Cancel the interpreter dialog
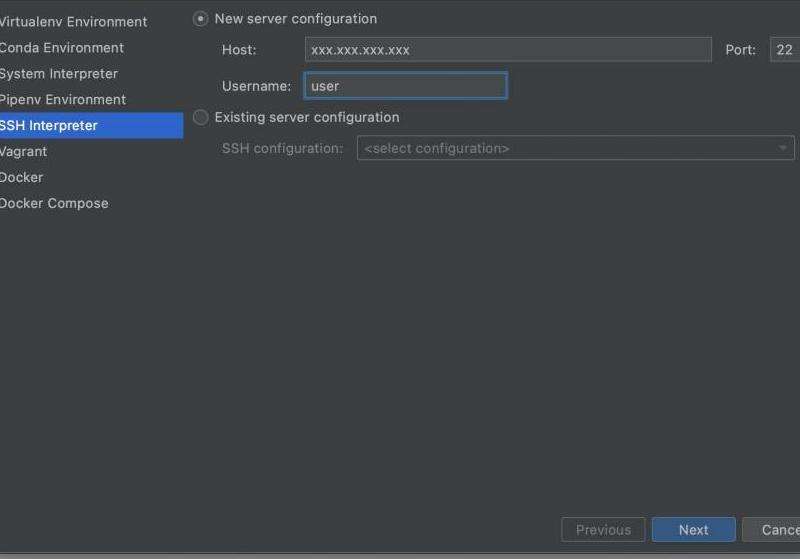Screen dimensions: 800x559 tap(771, 530)
